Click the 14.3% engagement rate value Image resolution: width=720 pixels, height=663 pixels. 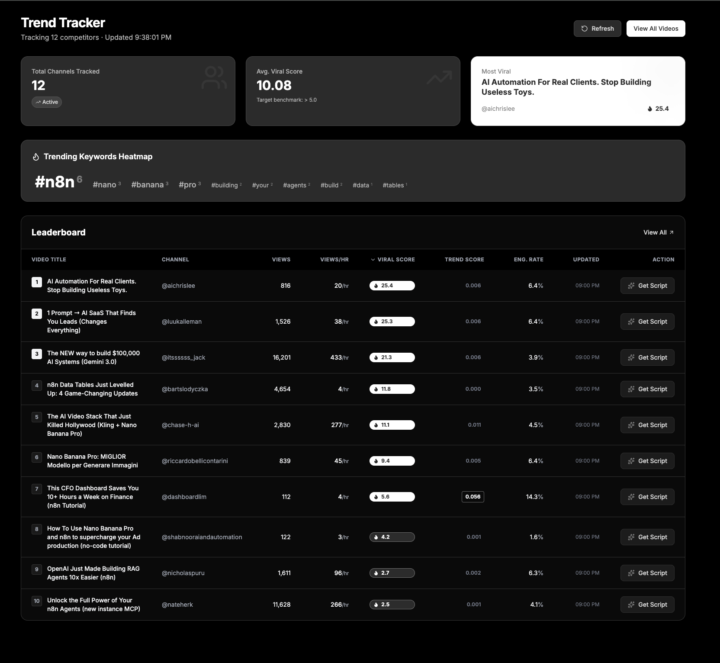[534, 497]
